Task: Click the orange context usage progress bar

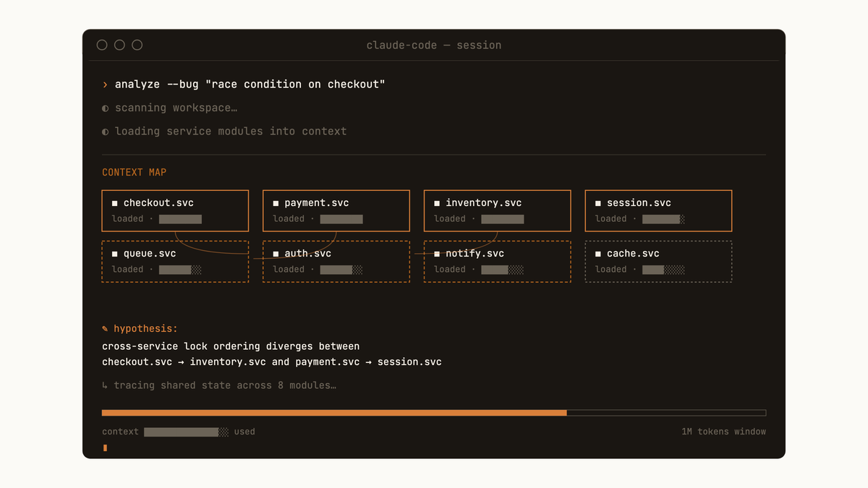Action: (x=334, y=413)
